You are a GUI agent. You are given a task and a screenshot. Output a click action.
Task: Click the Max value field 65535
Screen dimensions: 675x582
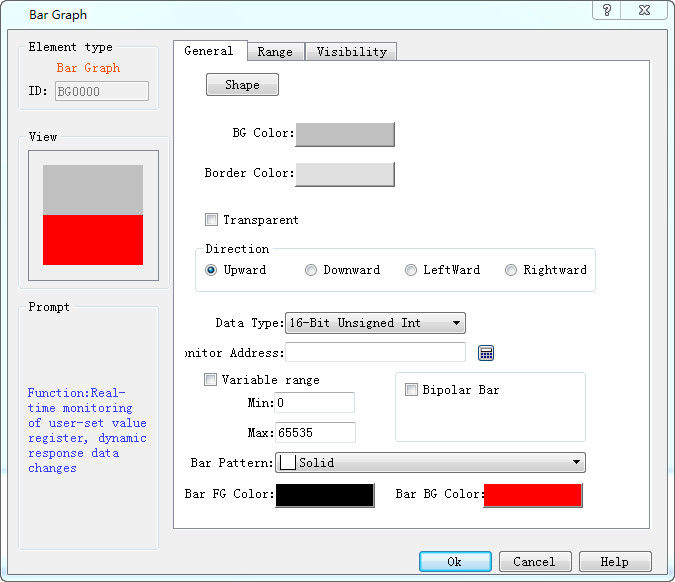pyautogui.click(x=315, y=432)
